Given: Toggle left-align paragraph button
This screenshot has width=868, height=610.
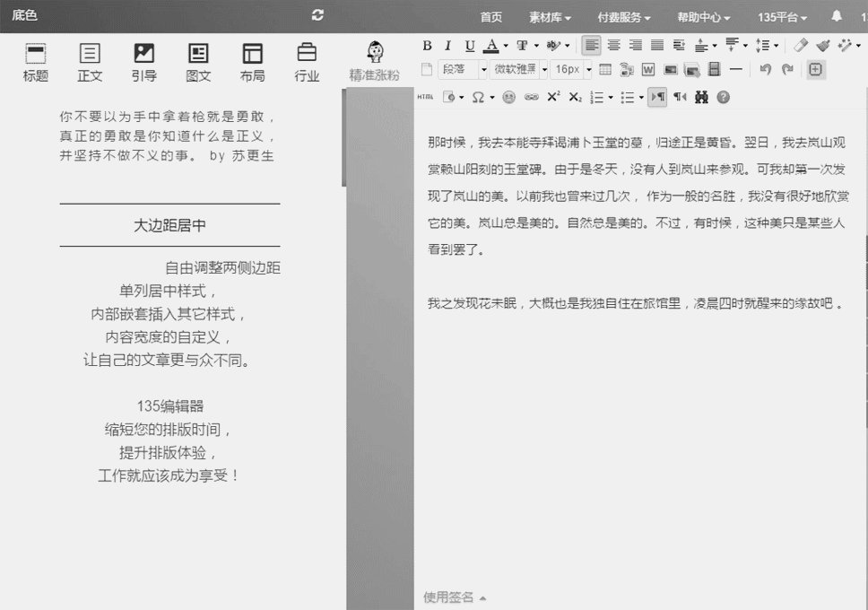Looking at the screenshot, I should [x=591, y=46].
